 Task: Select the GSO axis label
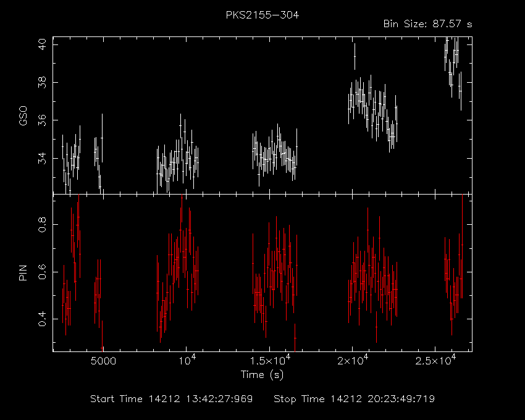(23, 116)
